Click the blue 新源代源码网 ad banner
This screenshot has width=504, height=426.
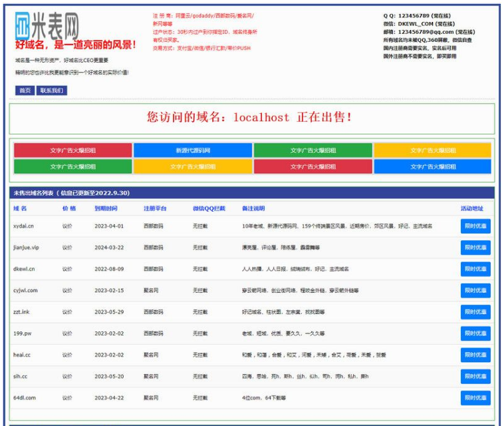pos(193,150)
